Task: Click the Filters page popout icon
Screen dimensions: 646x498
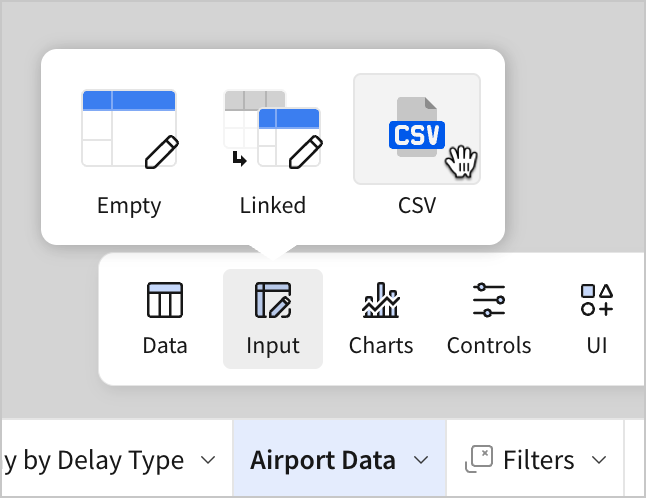Action: (480, 459)
